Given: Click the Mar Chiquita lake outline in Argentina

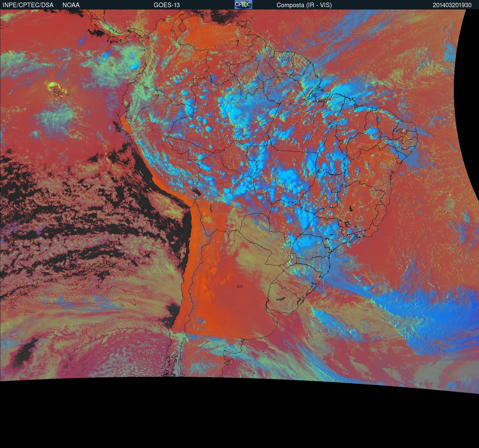Looking at the screenshot, I should coord(240,287).
